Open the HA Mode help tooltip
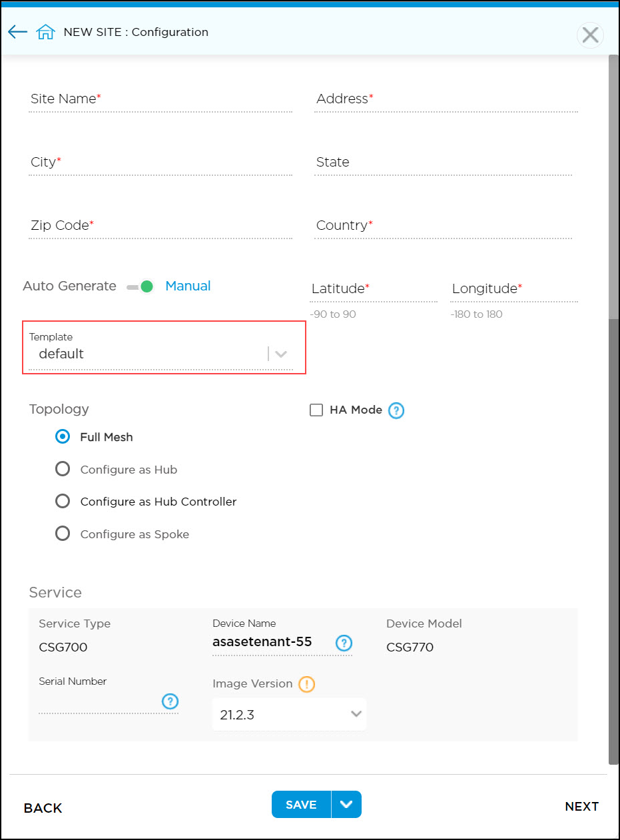This screenshot has height=840, width=620. pyautogui.click(x=396, y=410)
